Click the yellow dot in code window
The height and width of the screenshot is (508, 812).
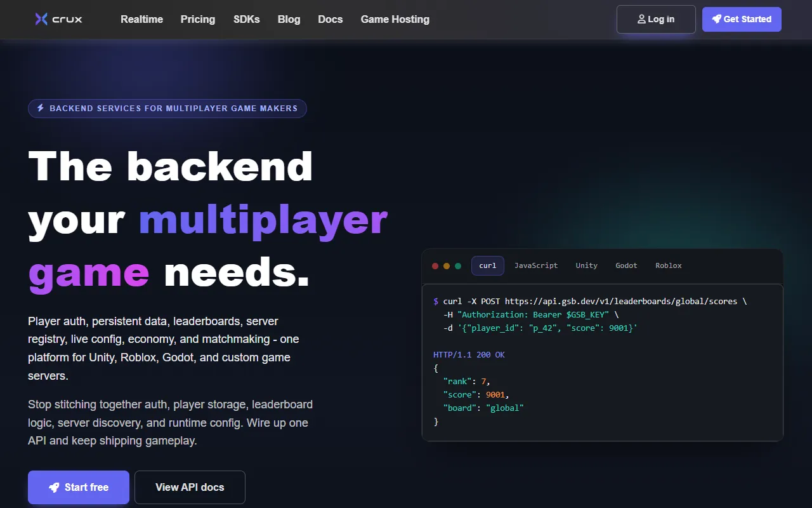click(x=447, y=266)
